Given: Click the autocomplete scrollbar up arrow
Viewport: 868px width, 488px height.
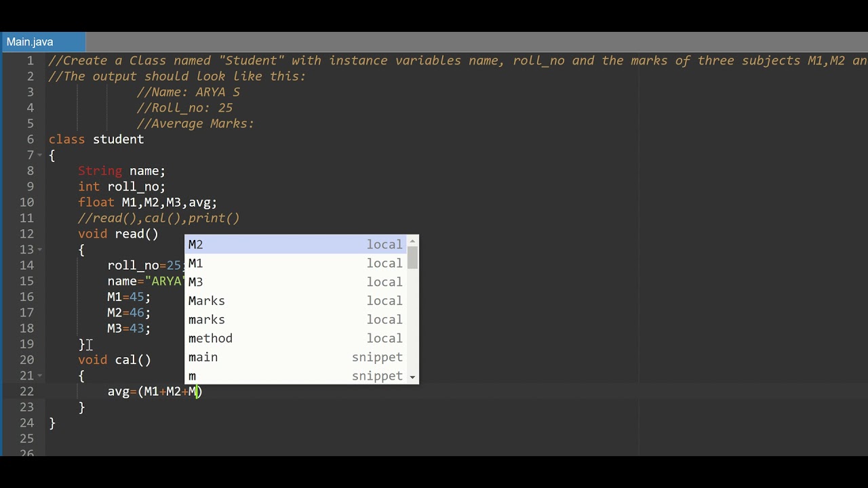Looking at the screenshot, I should pos(412,241).
